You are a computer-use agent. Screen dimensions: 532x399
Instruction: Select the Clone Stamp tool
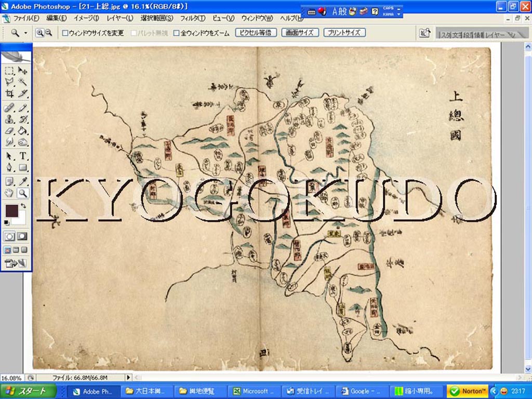click(x=9, y=119)
